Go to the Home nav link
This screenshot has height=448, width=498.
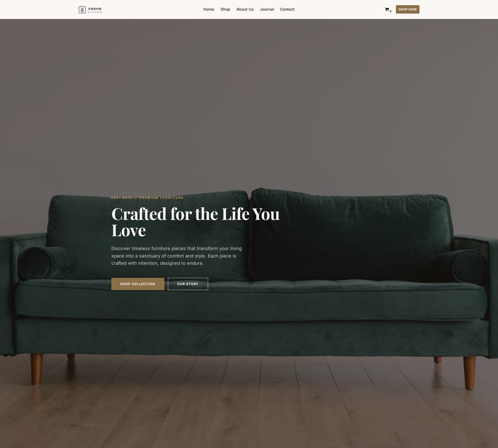point(209,9)
